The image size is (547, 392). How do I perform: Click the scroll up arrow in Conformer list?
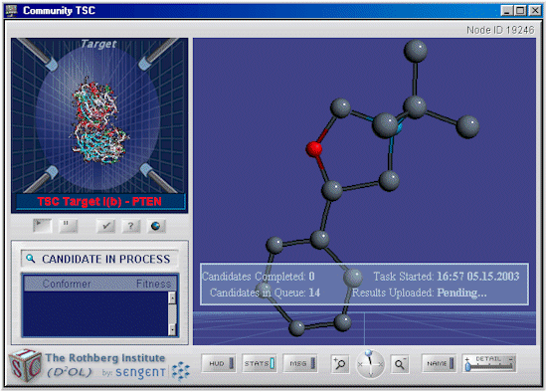[172, 297]
